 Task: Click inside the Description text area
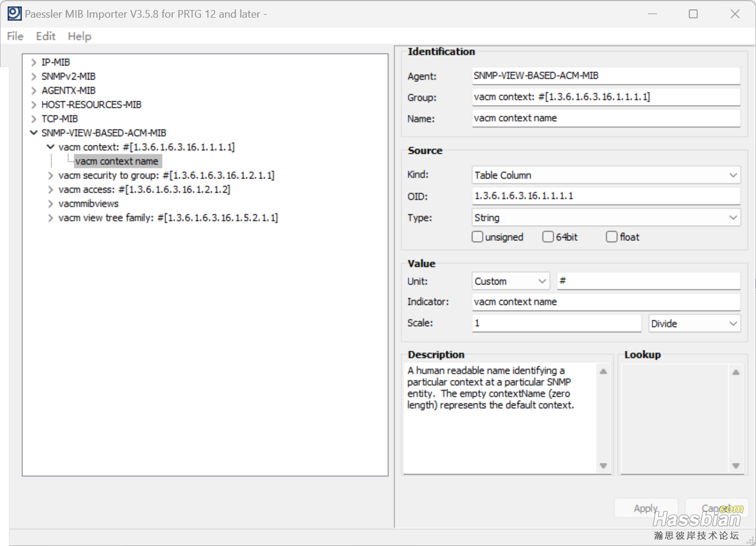500,418
